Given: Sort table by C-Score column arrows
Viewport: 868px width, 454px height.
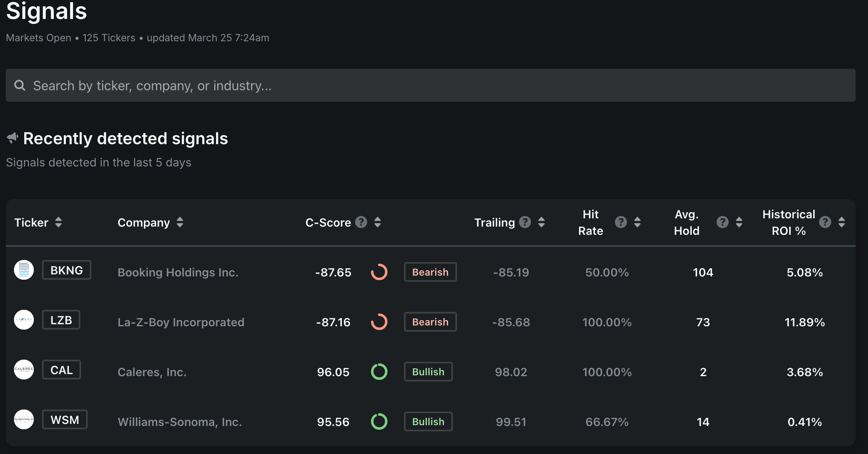Looking at the screenshot, I should point(378,222).
